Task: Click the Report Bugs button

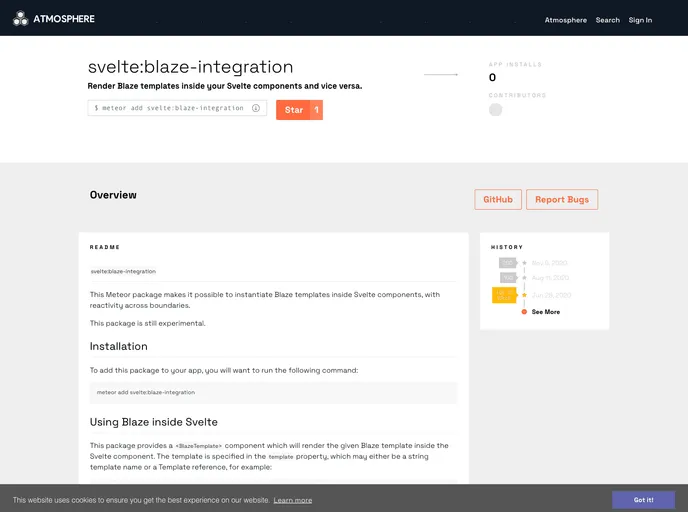Action: click(x=562, y=200)
